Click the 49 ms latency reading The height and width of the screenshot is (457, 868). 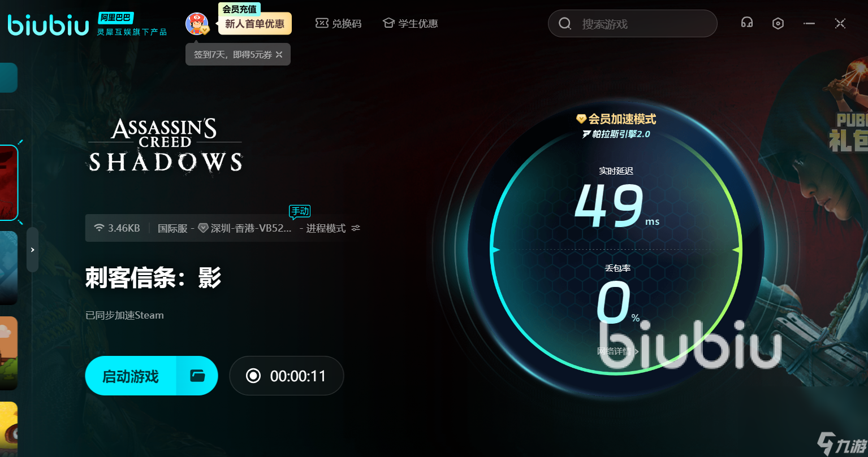pyautogui.click(x=616, y=206)
